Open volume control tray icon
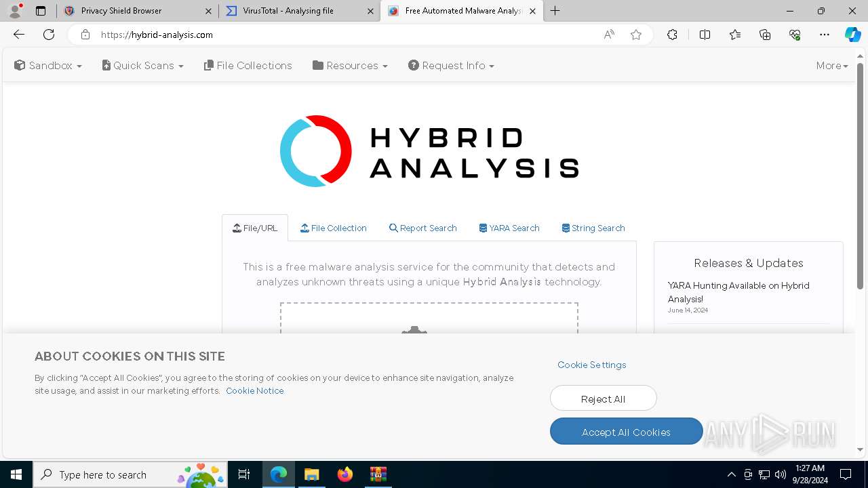868x488 pixels. point(781,474)
